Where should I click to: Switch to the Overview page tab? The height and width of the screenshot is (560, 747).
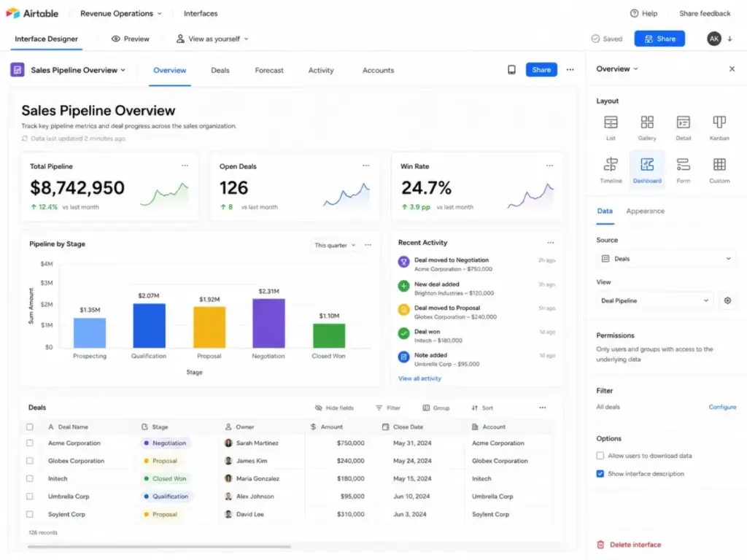pos(169,70)
